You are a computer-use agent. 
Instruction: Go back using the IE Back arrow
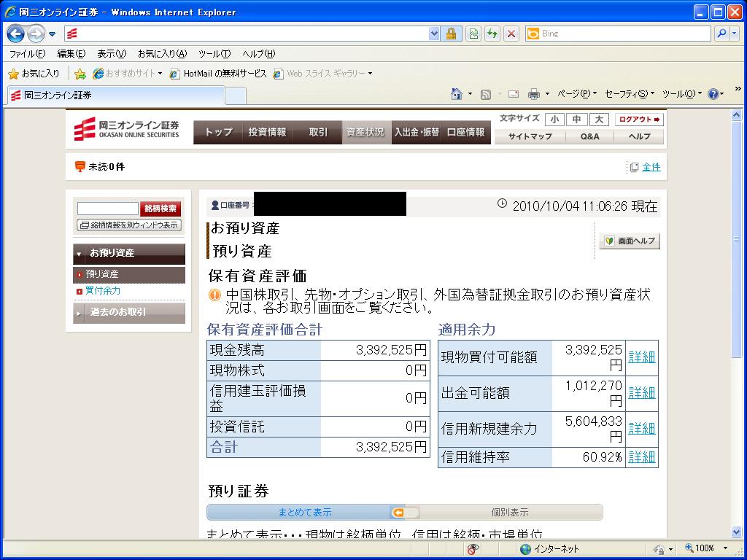[x=16, y=34]
